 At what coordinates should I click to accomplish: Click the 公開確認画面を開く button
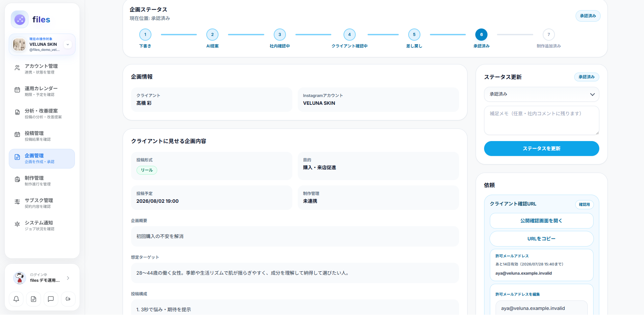pos(542,221)
